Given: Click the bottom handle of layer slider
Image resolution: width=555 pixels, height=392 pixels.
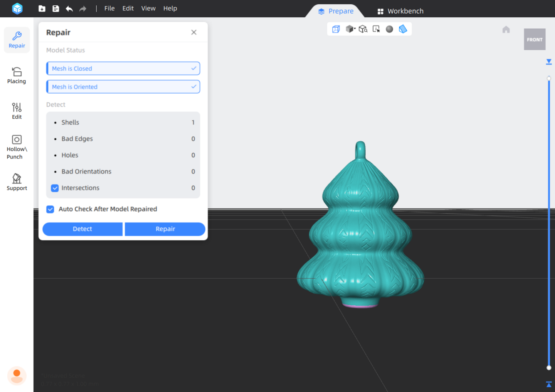Looking at the screenshot, I should point(549,368).
